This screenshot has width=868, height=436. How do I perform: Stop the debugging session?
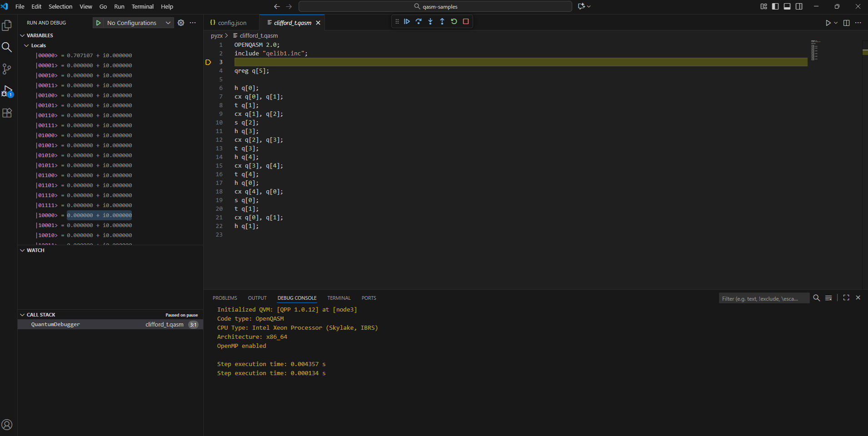pyautogui.click(x=466, y=21)
